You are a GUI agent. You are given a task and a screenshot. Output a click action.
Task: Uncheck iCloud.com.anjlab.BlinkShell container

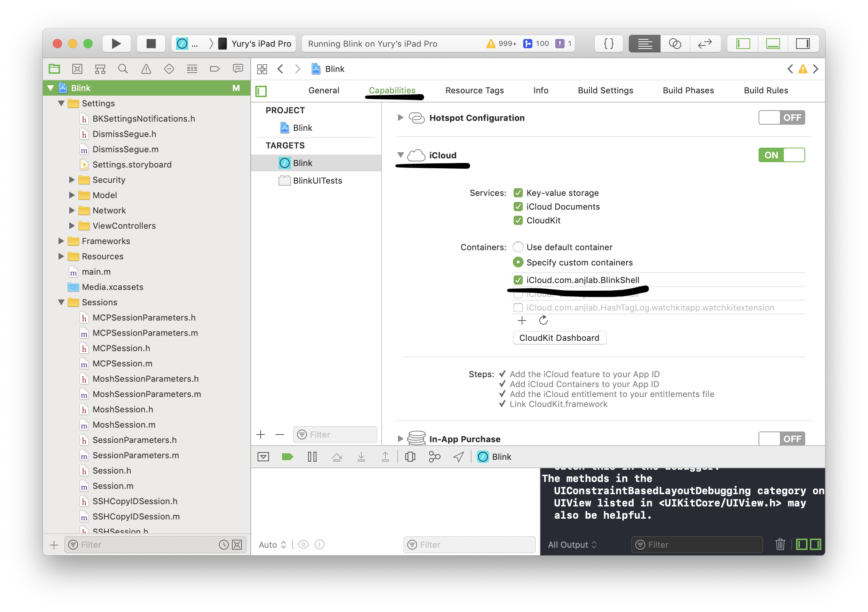pos(518,280)
